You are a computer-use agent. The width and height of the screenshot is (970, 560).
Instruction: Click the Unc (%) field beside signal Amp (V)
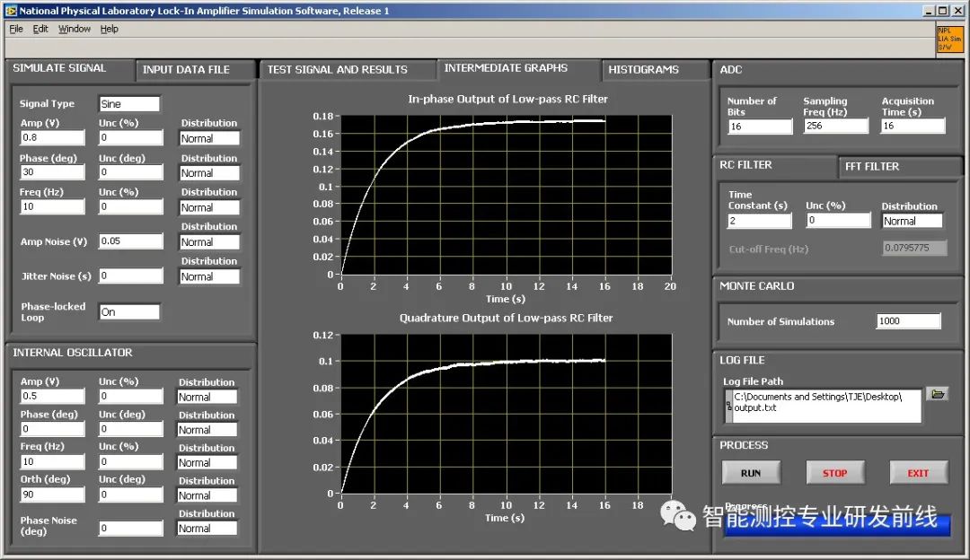[131, 137]
